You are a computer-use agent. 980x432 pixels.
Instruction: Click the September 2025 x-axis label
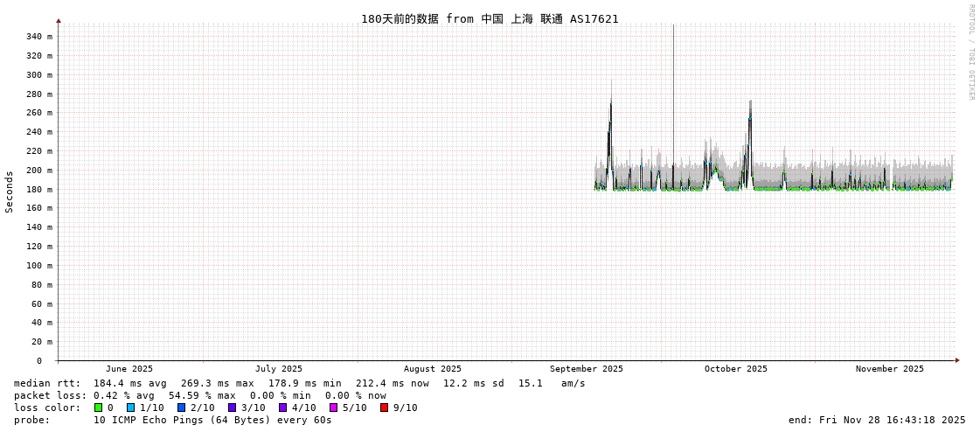click(x=587, y=369)
